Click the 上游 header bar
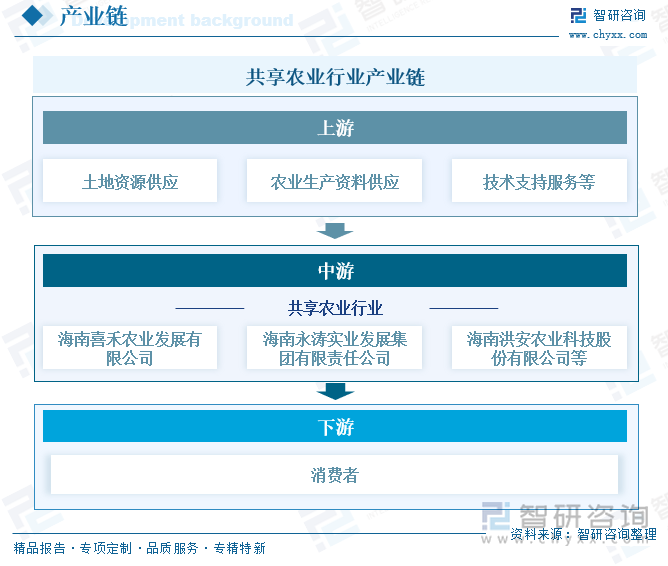 click(x=335, y=127)
